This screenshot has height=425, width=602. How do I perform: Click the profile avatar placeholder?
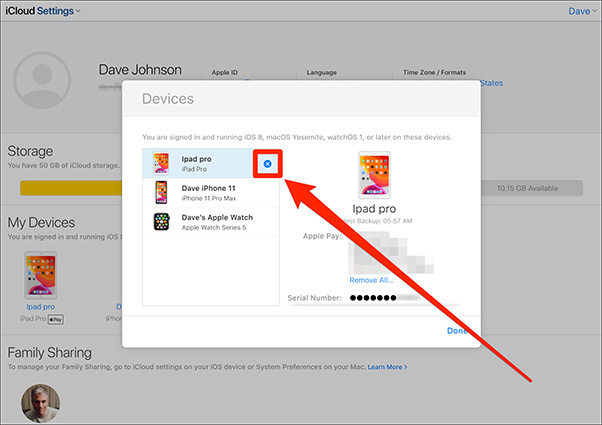42,80
